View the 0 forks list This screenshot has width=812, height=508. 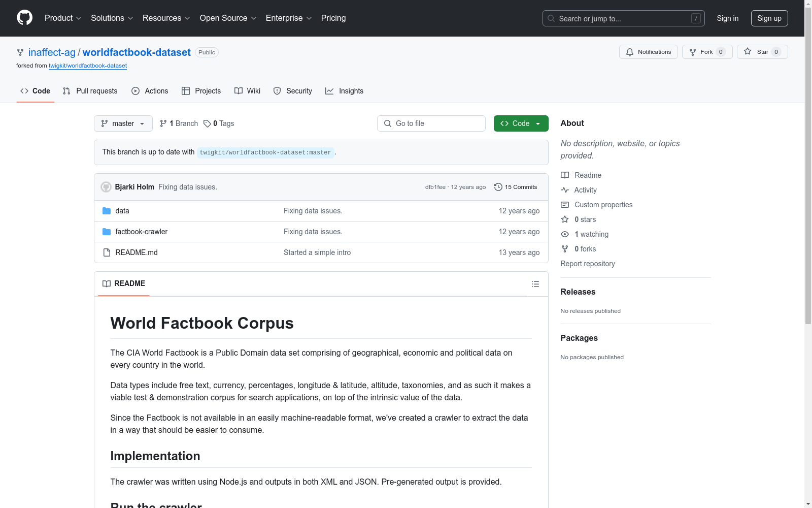(x=579, y=249)
